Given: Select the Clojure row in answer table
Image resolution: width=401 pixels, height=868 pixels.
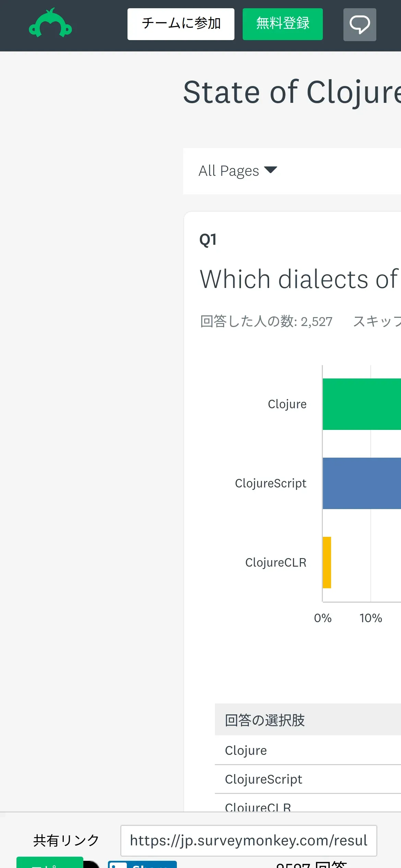Looking at the screenshot, I should 246,750.
